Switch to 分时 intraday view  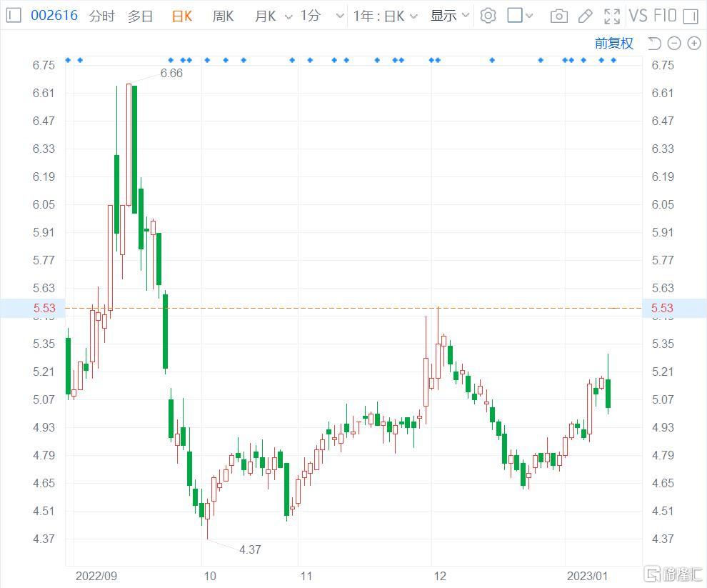click(102, 16)
